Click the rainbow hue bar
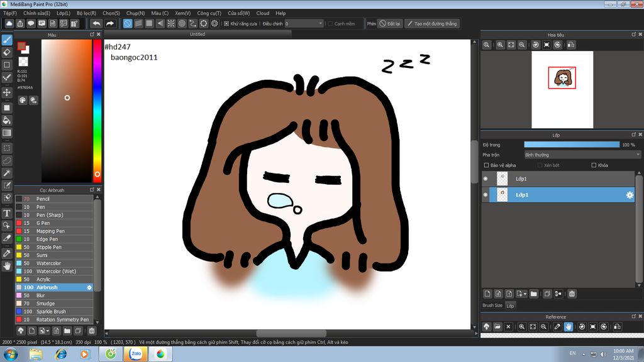 (97, 111)
